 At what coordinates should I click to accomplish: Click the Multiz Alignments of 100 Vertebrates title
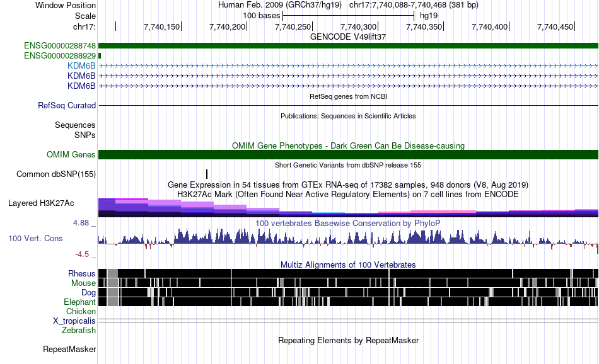[x=348, y=264]
